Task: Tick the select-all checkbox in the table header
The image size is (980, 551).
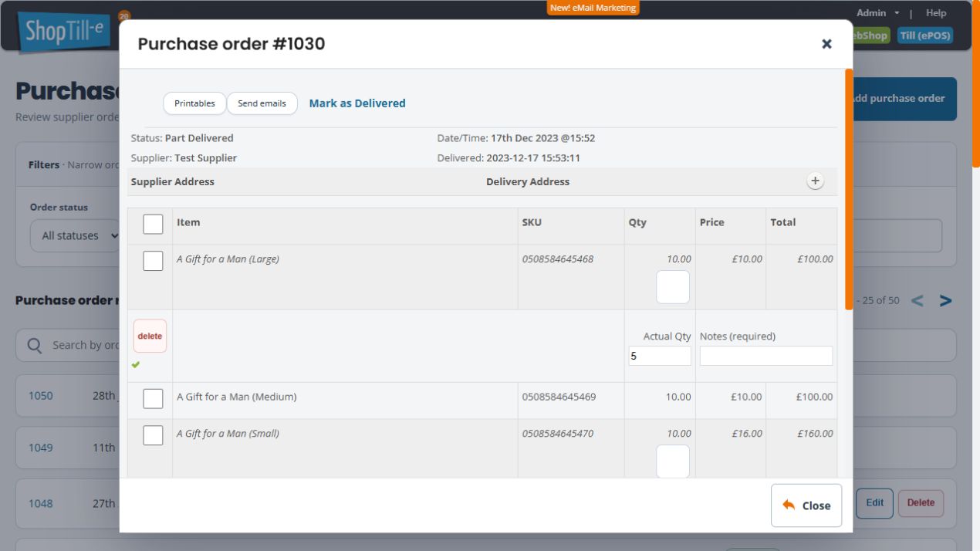Action: (x=153, y=224)
